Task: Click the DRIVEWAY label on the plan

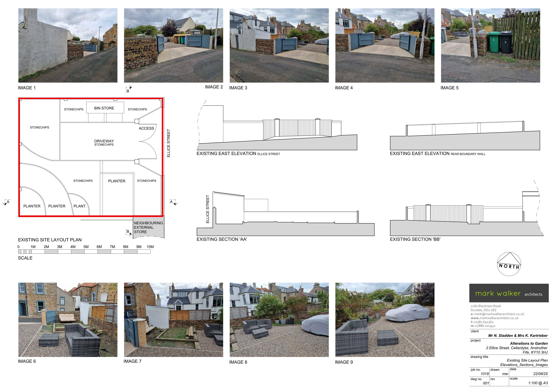Action: (x=104, y=141)
